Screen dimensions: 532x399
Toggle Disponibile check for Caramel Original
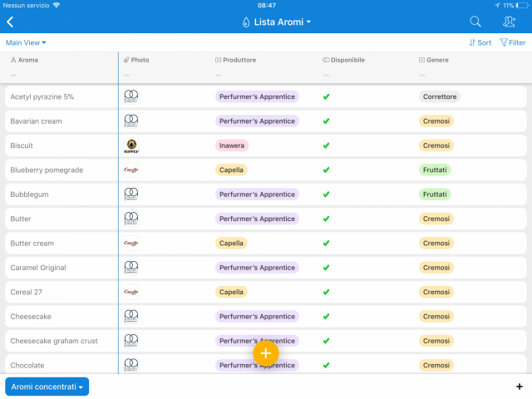(x=326, y=268)
